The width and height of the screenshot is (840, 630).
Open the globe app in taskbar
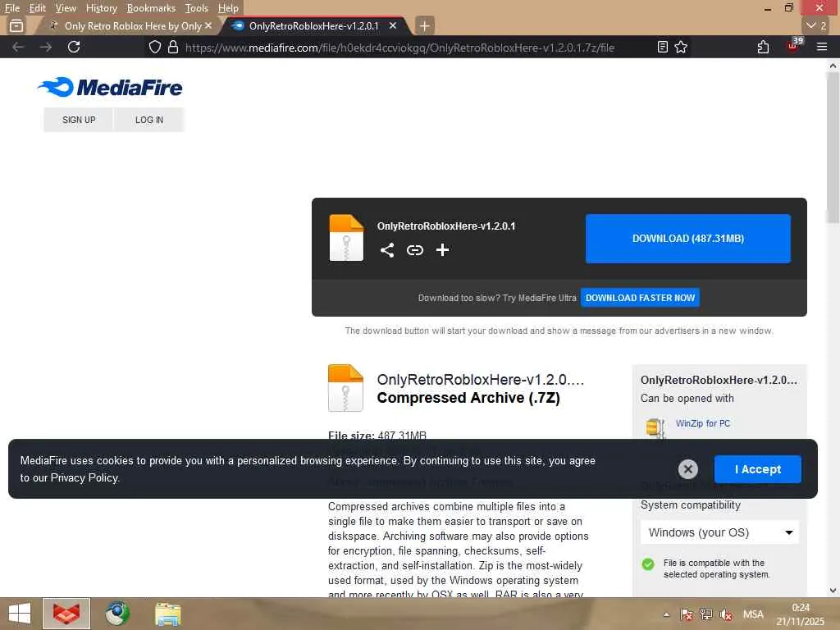point(117,614)
